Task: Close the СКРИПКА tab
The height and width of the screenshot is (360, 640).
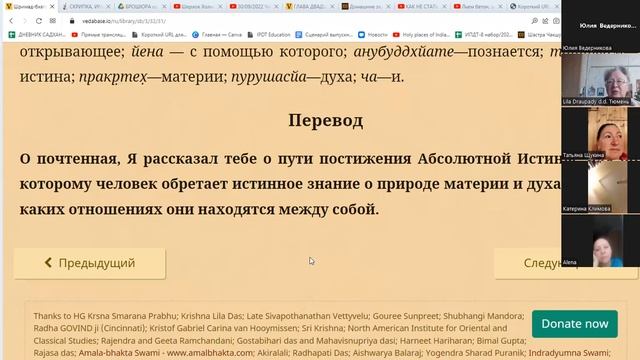Action: point(108,7)
